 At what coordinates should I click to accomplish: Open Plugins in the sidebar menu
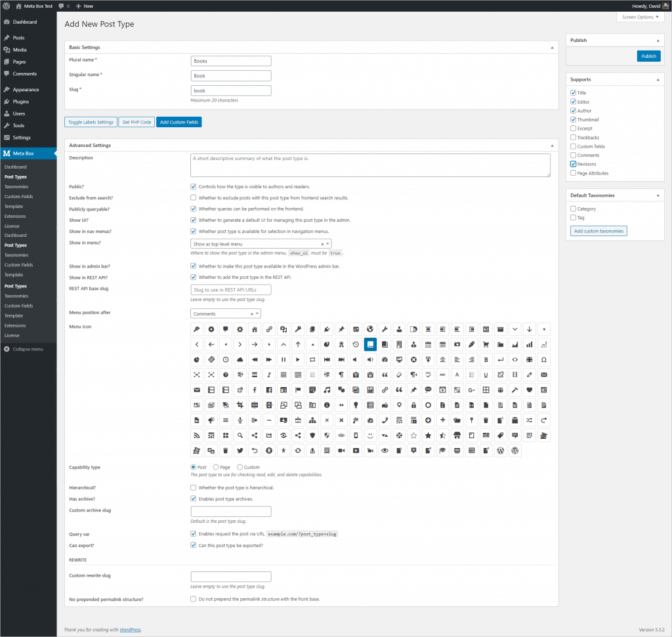pos(21,102)
